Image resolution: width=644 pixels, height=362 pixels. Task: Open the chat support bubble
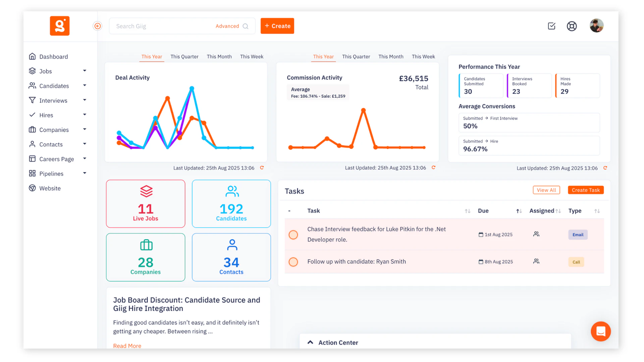point(600,331)
